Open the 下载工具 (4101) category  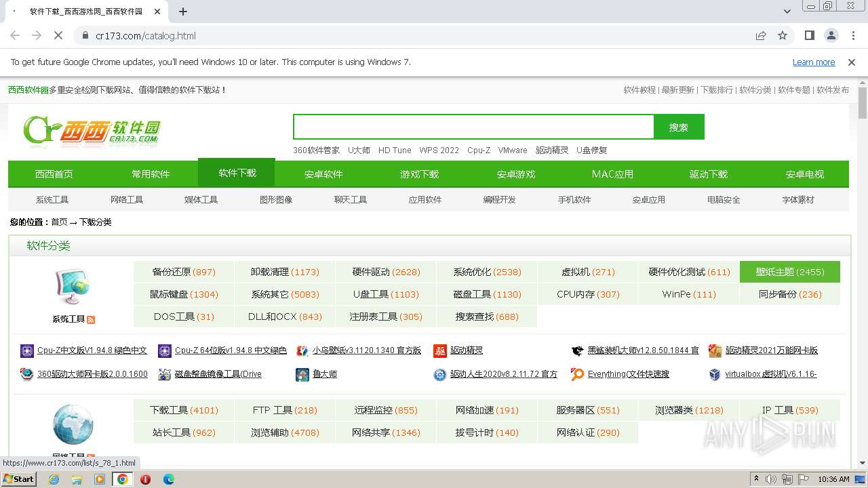click(x=184, y=410)
